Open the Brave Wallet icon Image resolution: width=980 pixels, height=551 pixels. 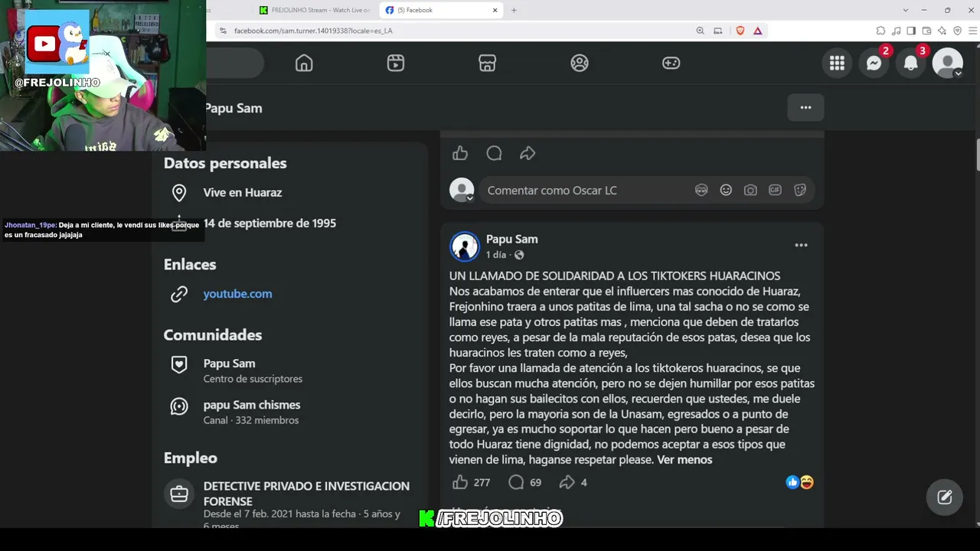pyautogui.click(x=926, y=31)
